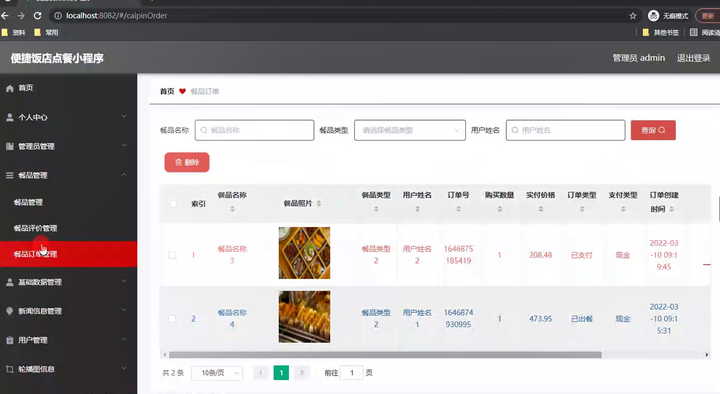
Task: Open the 资料 bookmark folder
Action: (14, 33)
